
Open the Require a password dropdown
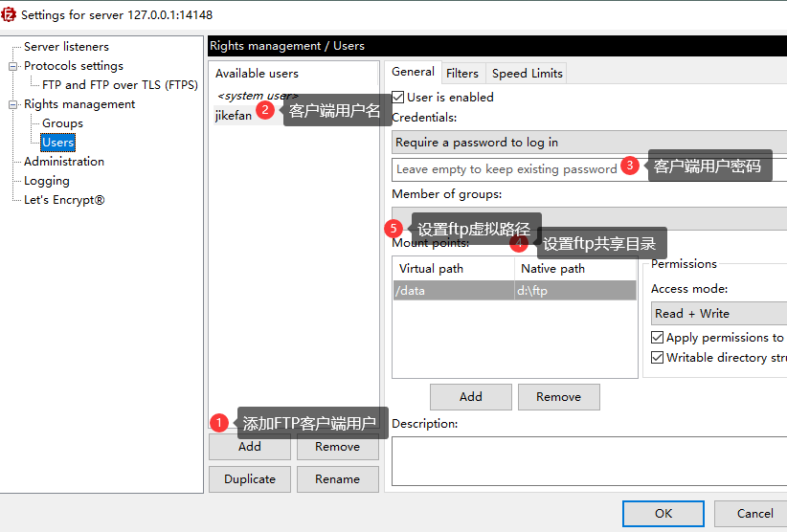tap(589, 143)
